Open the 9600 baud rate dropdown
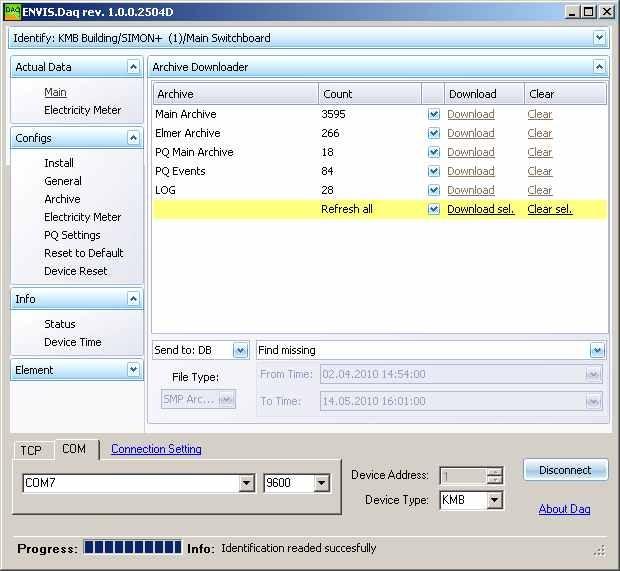 tap(321, 483)
